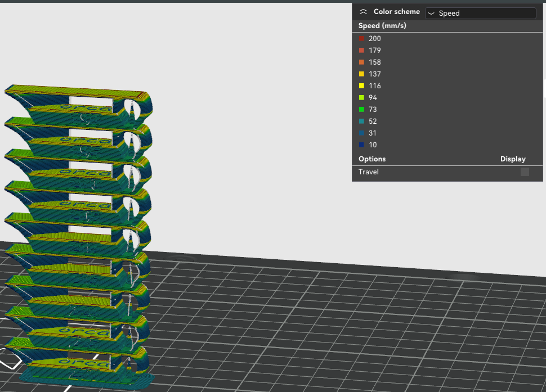The height and width of the screenshot is (392, 546).
Task: Select the 31 speed value label
Action: pyautogui.click(x=373, y=133)
